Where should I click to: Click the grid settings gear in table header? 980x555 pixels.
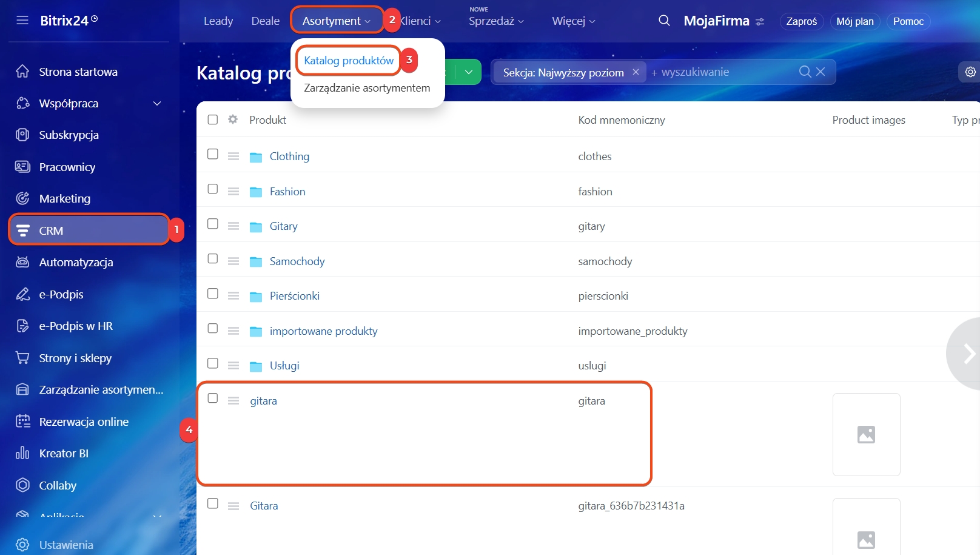pyautogui.click(x=233, y=119)
